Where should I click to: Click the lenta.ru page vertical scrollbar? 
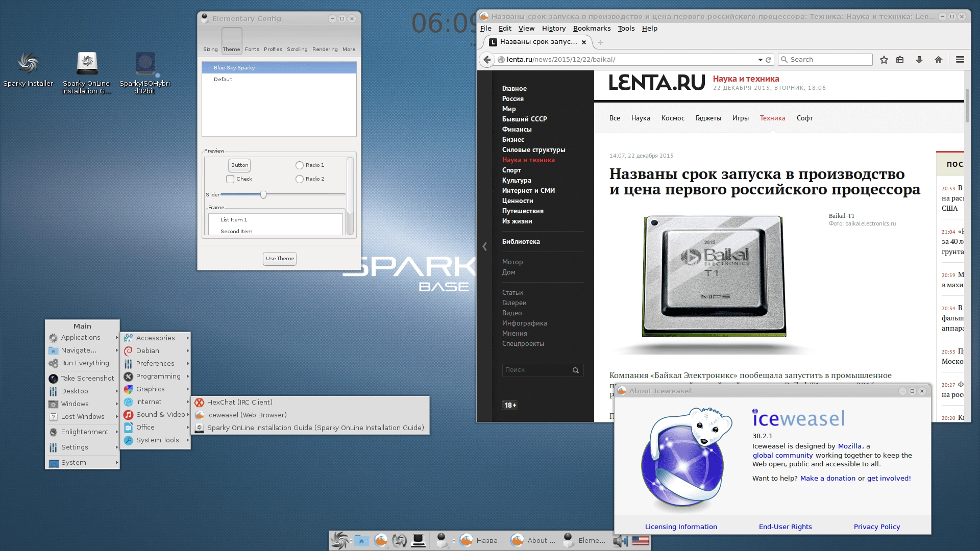(x=967, y=106)
